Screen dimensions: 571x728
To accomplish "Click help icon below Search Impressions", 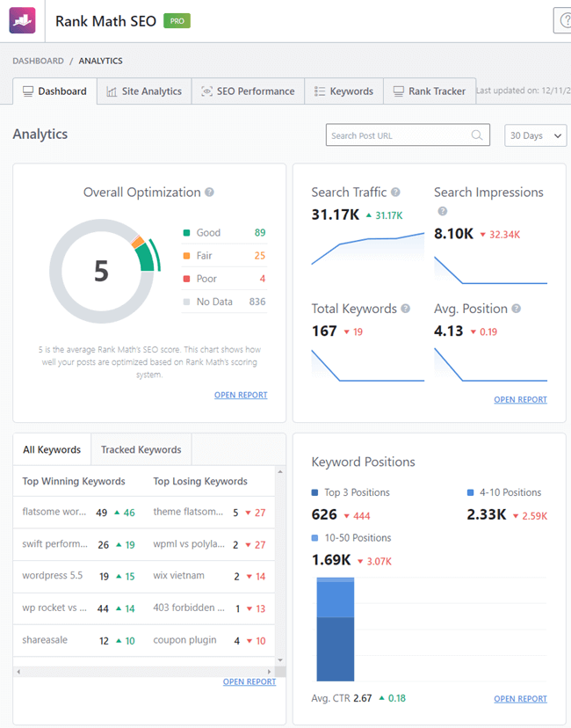I will [x=443, y=211].
